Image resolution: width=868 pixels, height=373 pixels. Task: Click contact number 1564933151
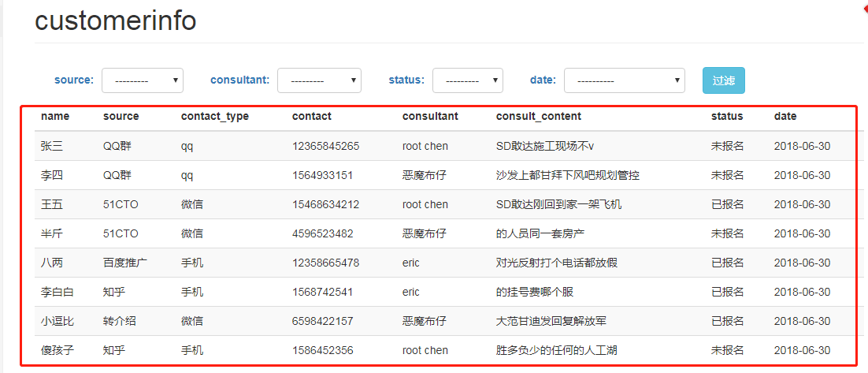323,176
